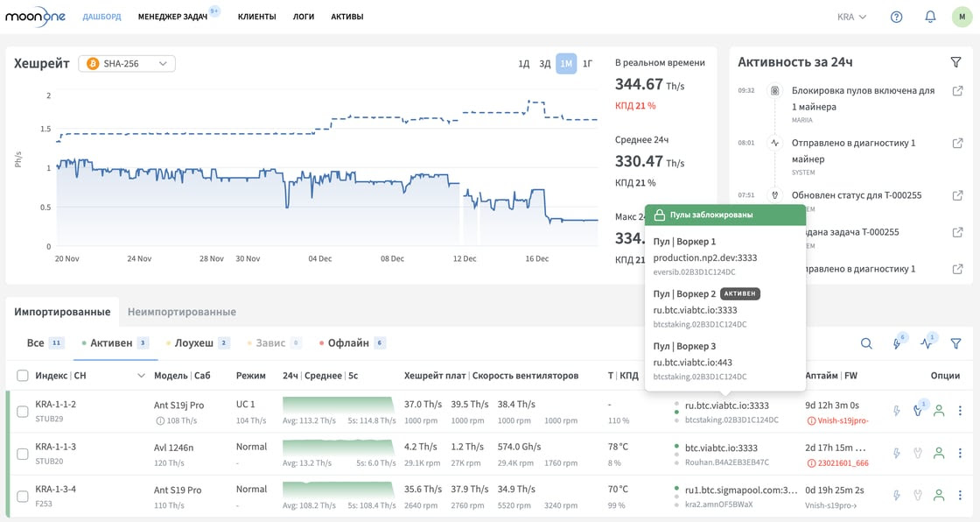Screen dimensions: 980x522
Task: Open KRA location dropdown
Action: pos(852,17)
